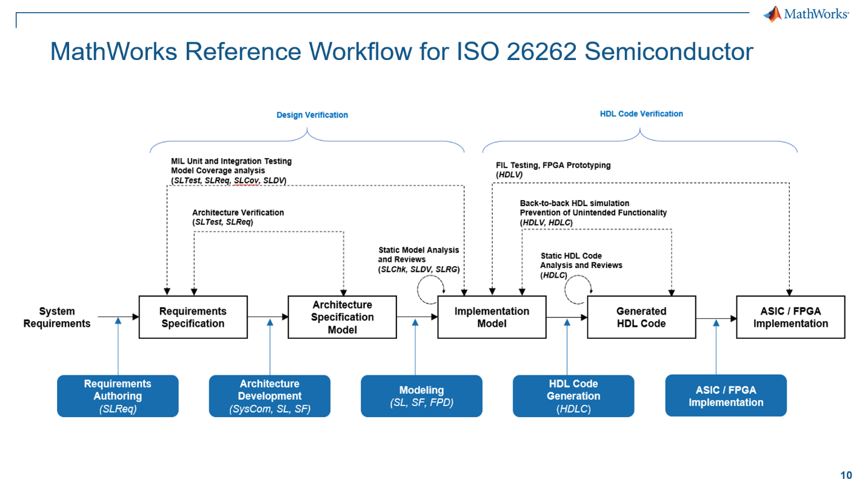Click the HDL Code Verification heading
Image resolution: width=868 pixels, height=488 pixels.
641,114
